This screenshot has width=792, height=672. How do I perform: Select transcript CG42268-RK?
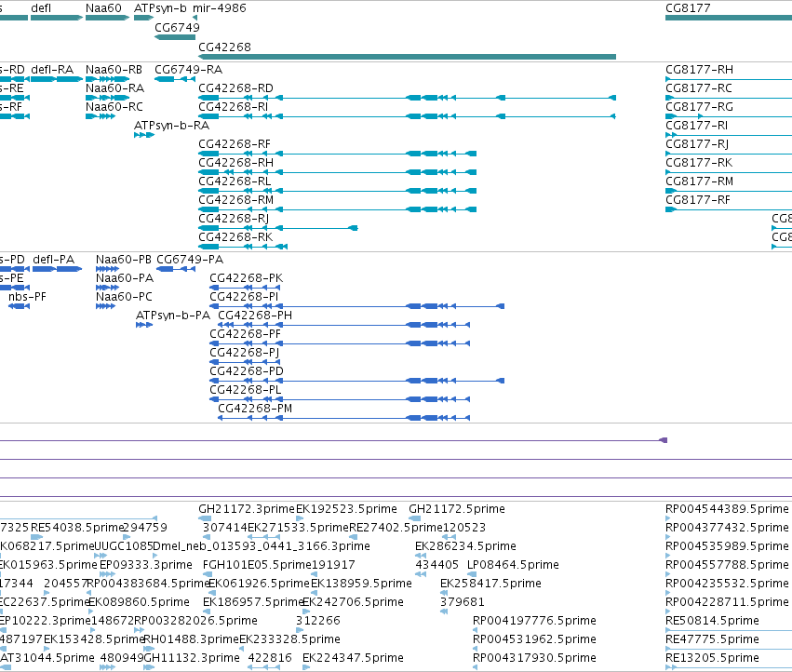[x=243, y=247]
